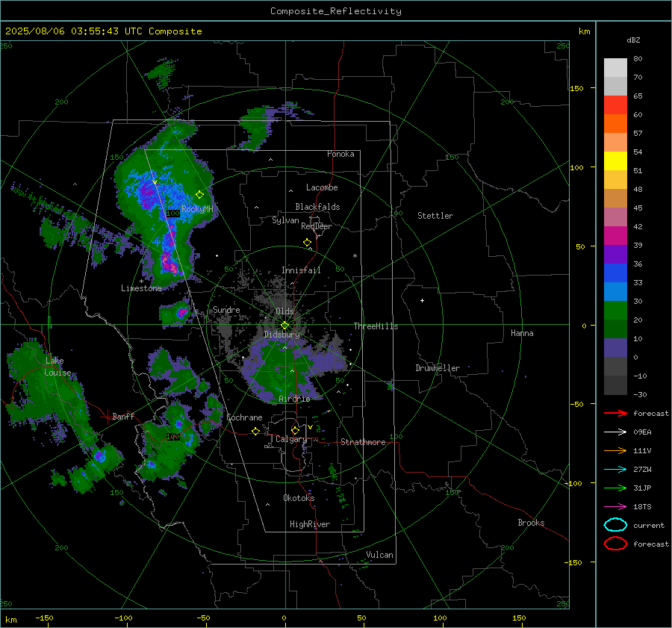The image size is (672, 628).
Task: Click the Drumheller city label
Action: tap(437, 368)
